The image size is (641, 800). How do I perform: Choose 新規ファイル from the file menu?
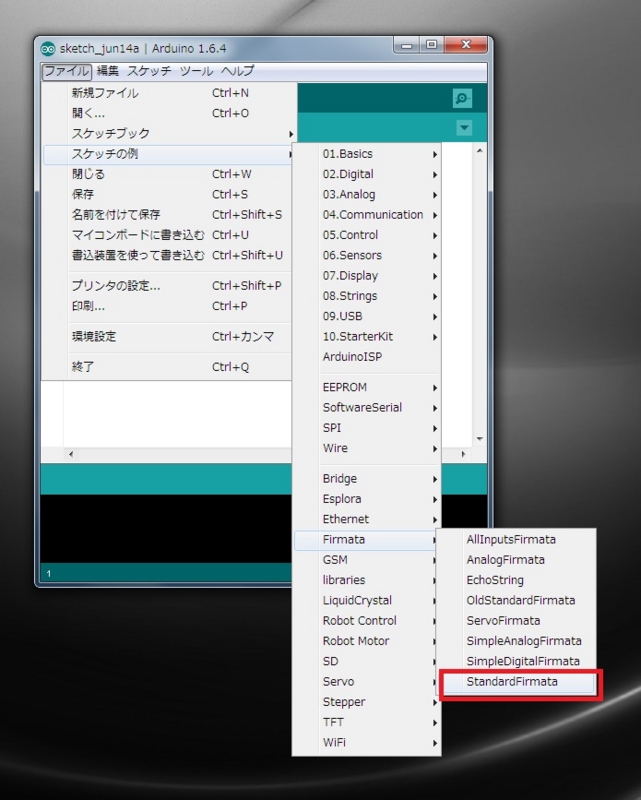(x=168, y=93)
